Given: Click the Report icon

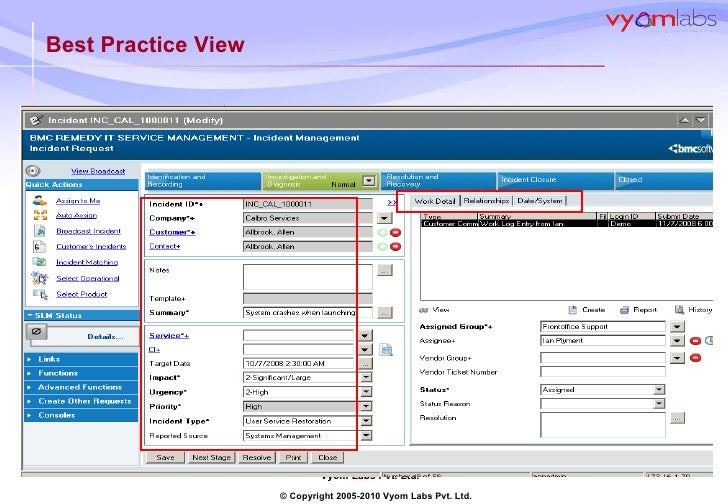Looking at the screenshot, I should click(624, 310).
